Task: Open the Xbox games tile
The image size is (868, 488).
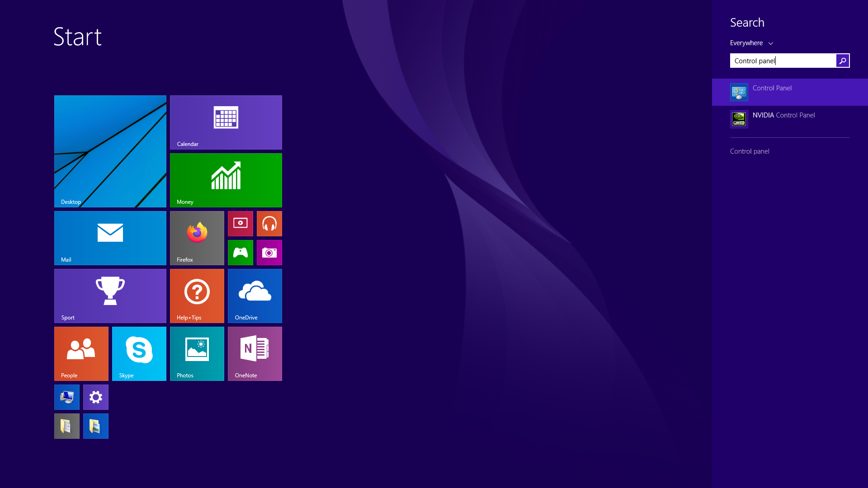Action: 240,253
